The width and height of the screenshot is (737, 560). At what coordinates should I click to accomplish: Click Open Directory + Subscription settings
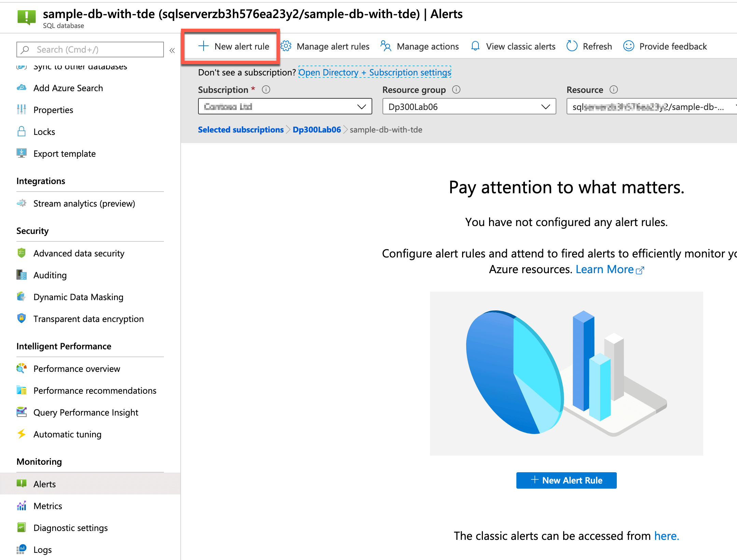(374, 72)
